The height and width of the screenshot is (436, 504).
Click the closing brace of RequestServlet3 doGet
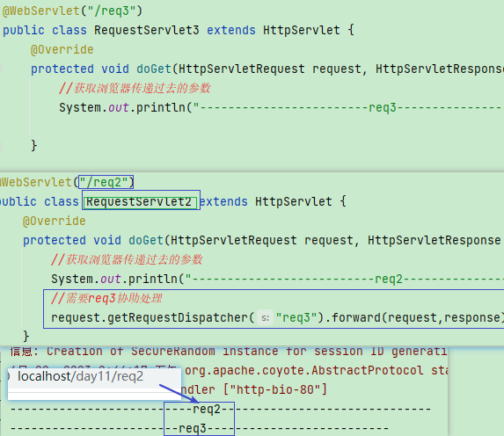pos(34,146)
